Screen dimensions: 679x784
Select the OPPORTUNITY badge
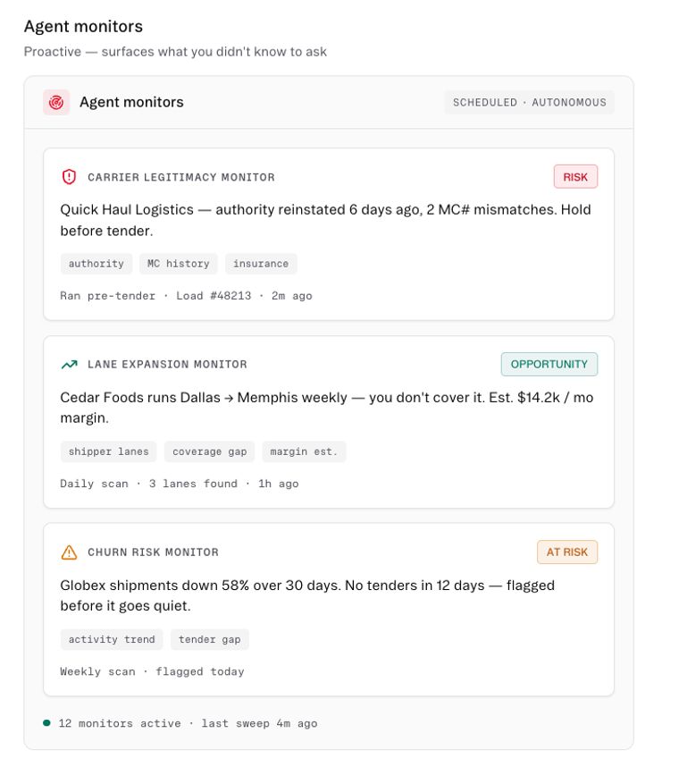549,365
